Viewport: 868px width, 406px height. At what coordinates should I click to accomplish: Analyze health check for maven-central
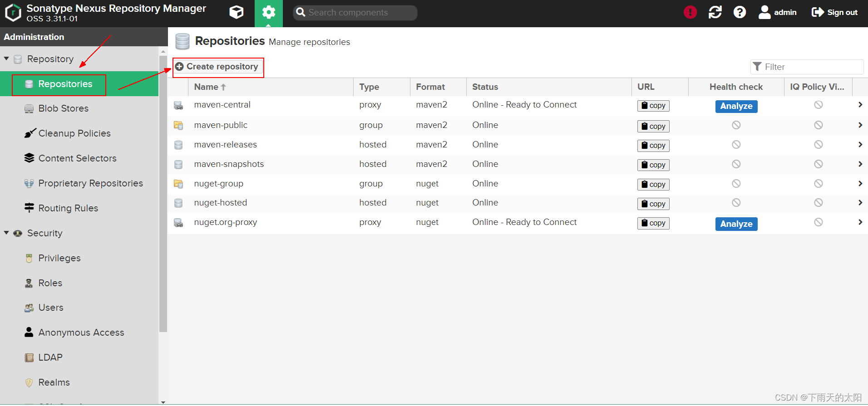coord(736,106)
